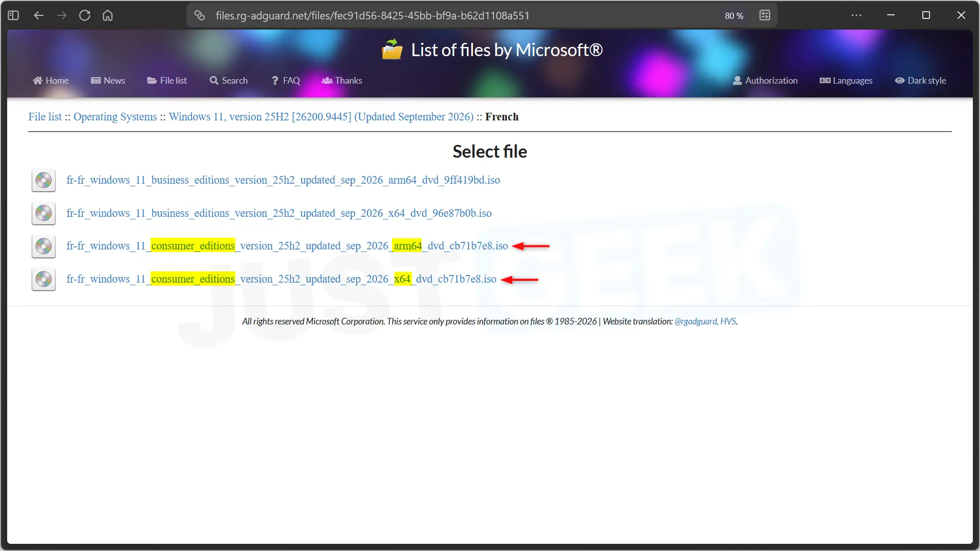This screenshot has width=980, height=551.
Task: Open site information icon in address bar
Action: tap(200, 15)
